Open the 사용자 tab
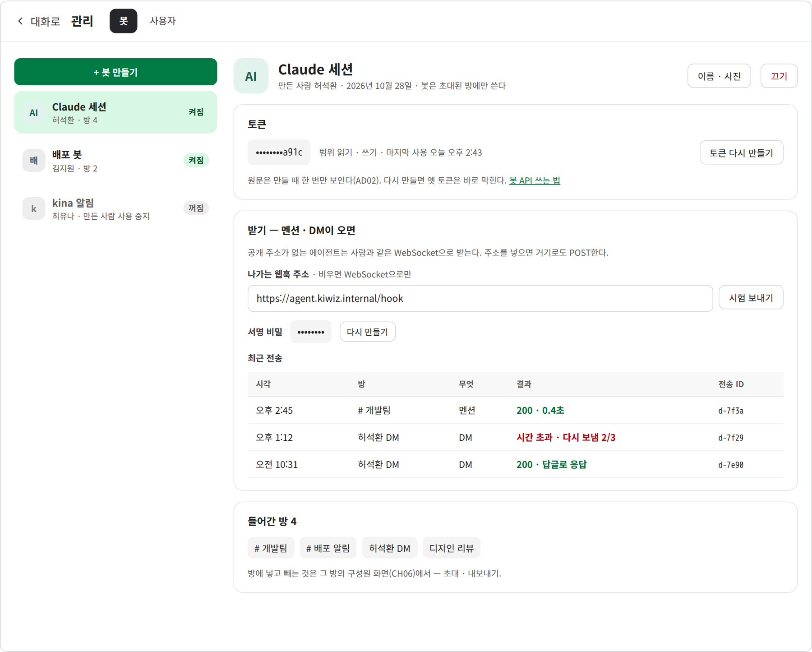This screenshot has height=652, width=812. (162, 21)
